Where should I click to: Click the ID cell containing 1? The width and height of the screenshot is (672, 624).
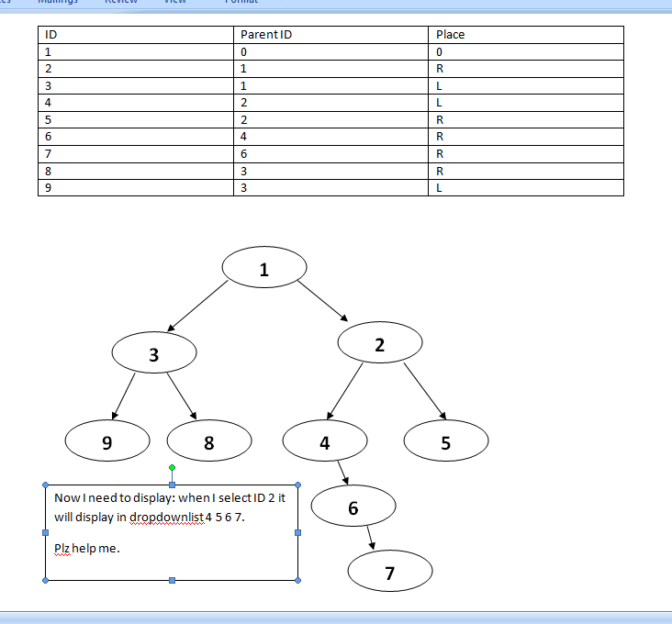click(136, 51)
